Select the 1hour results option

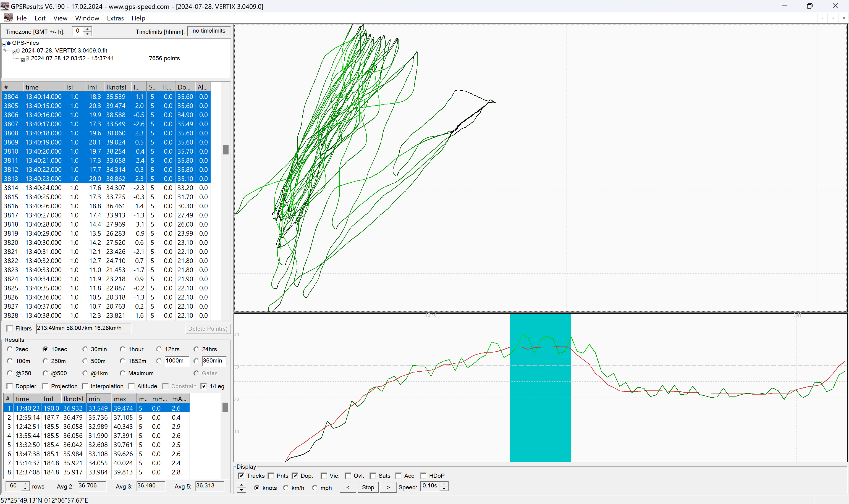coord(122,349)
